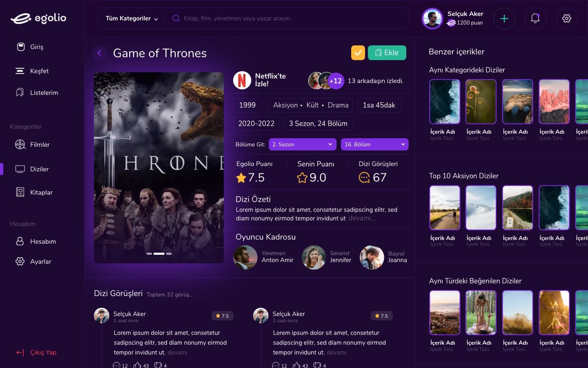This screenshot has width=588, height=368.
Task: Click first review's 7.5 rating badge
Action: (222, 316)
